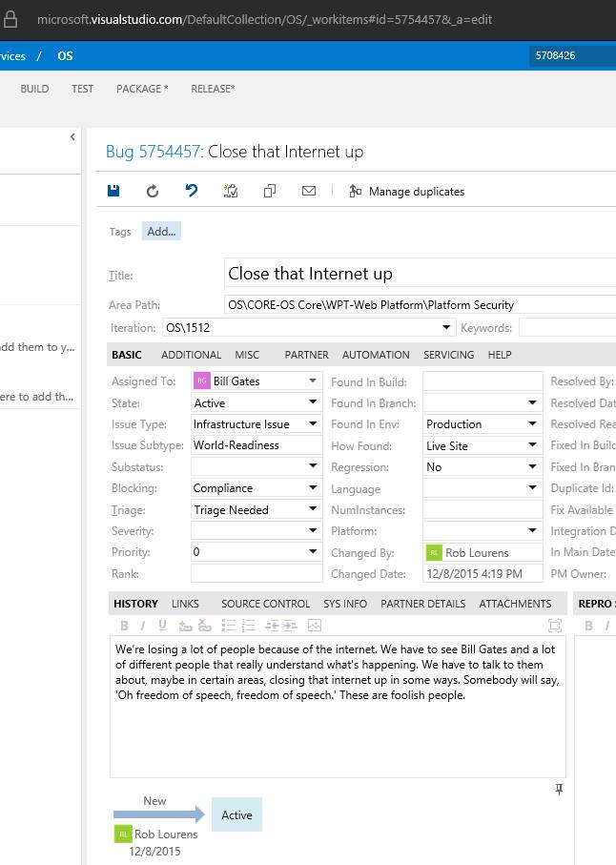This screenshot has width=616, height=865.
Task: Click the Found In Build field
Action: 483,381
